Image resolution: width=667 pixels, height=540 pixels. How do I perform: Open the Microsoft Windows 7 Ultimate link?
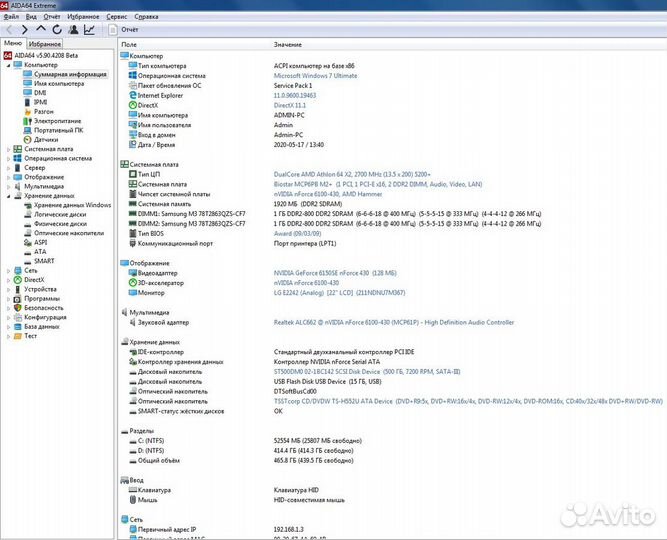[314, 75]
